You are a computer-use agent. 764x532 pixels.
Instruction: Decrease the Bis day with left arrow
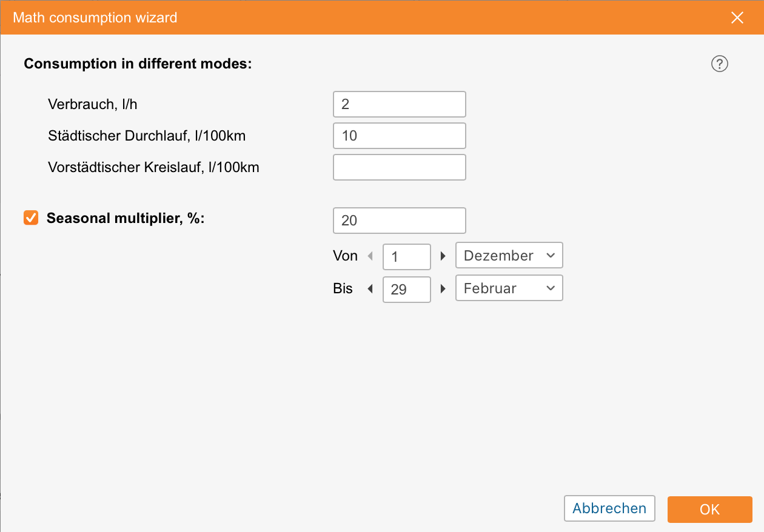(x=370, y=289)
